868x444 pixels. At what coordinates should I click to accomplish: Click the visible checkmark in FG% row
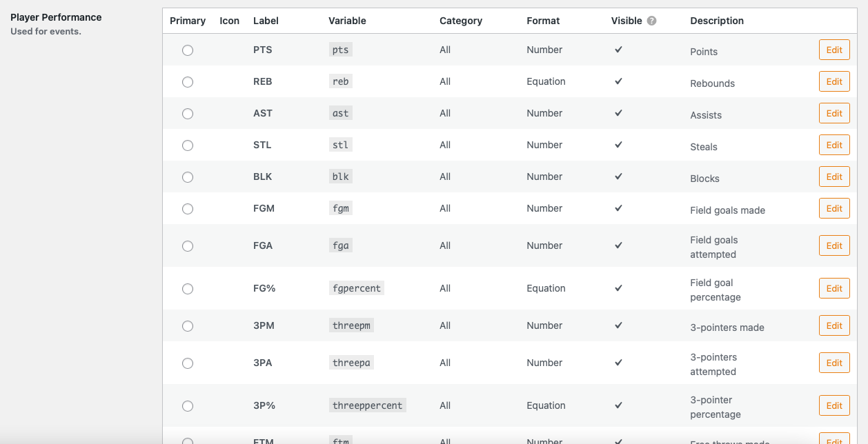click(x=618, y=288)
